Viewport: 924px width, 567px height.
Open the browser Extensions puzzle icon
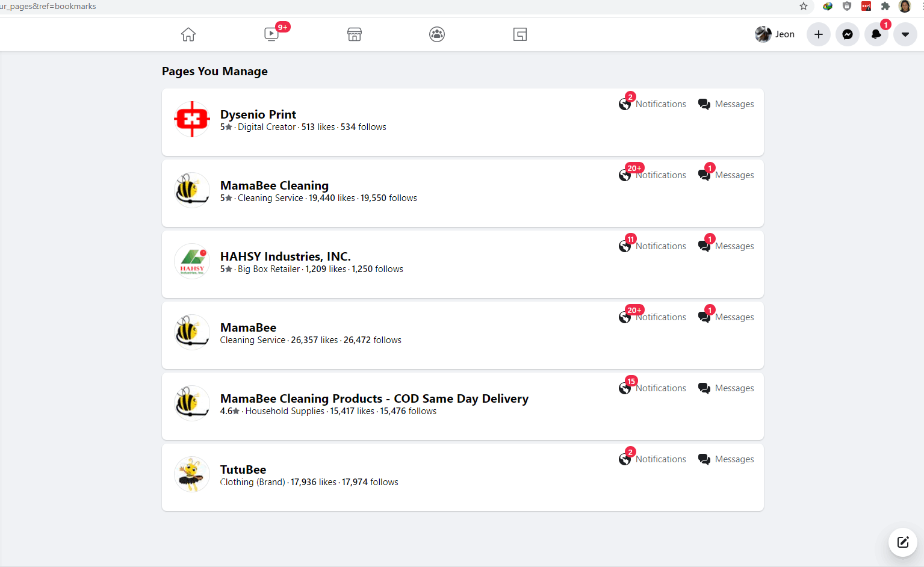(885, 6)
